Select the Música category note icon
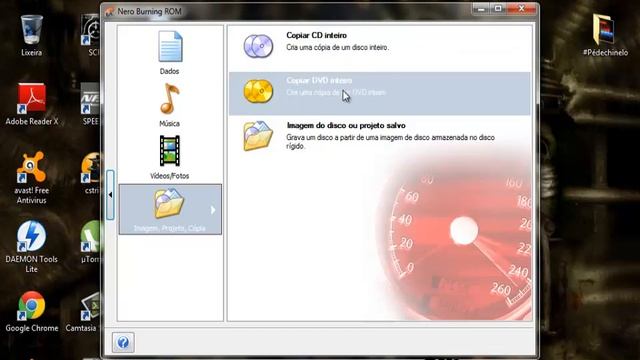This screenshot has width=640, height=360. point(169,99)
